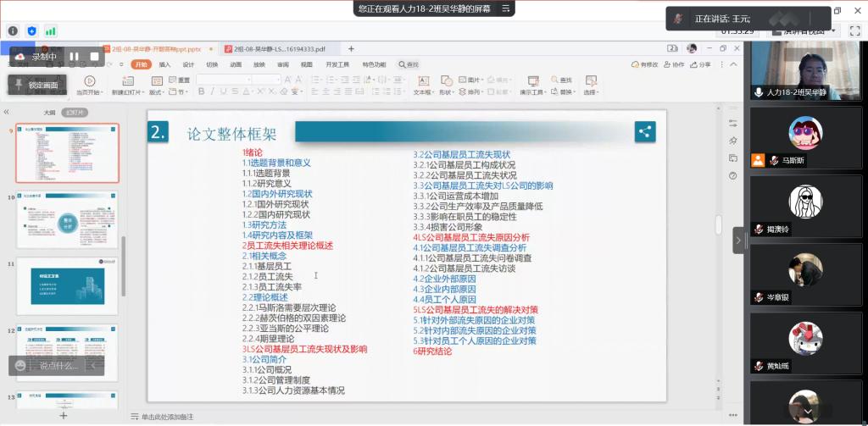The height and width of the screenshot is (426, 868).
Task: Expand the 版式 layout dropdown
Action: (158, 91)
